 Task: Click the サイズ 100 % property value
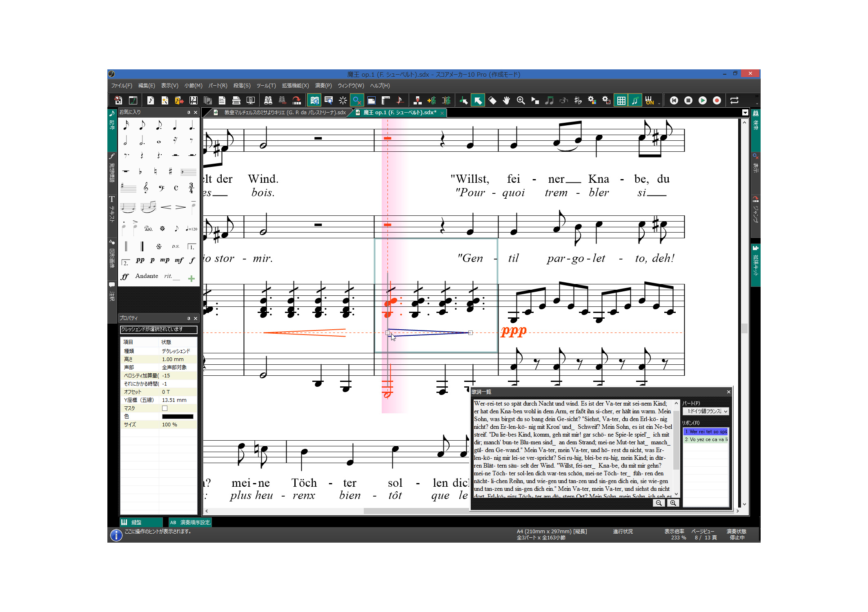click(178, 424)
